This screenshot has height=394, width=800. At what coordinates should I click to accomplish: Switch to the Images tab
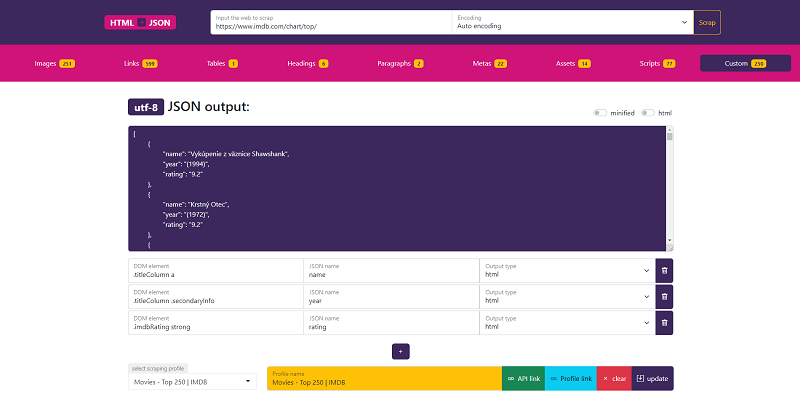(x=55, y=64)
